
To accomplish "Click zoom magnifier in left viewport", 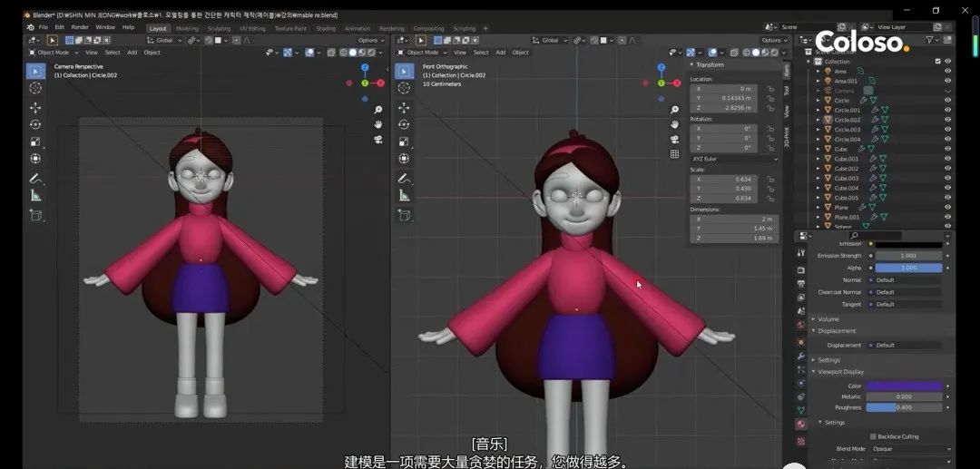I will (378, 110).
